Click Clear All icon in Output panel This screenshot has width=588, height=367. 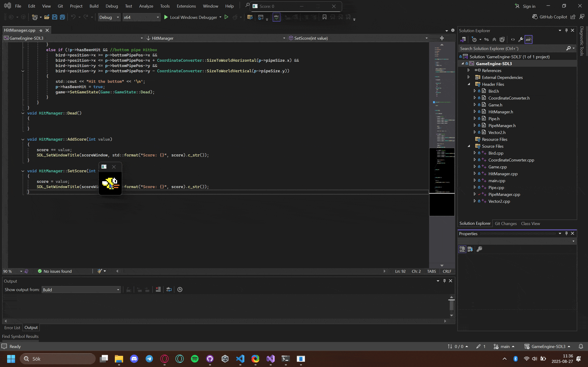(x=158, y=289)
